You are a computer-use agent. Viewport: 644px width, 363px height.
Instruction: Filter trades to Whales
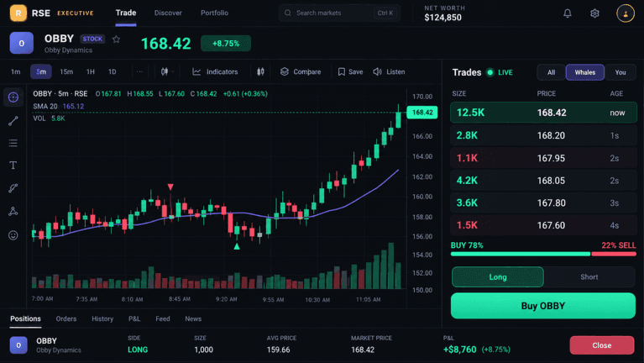(585, 72)
